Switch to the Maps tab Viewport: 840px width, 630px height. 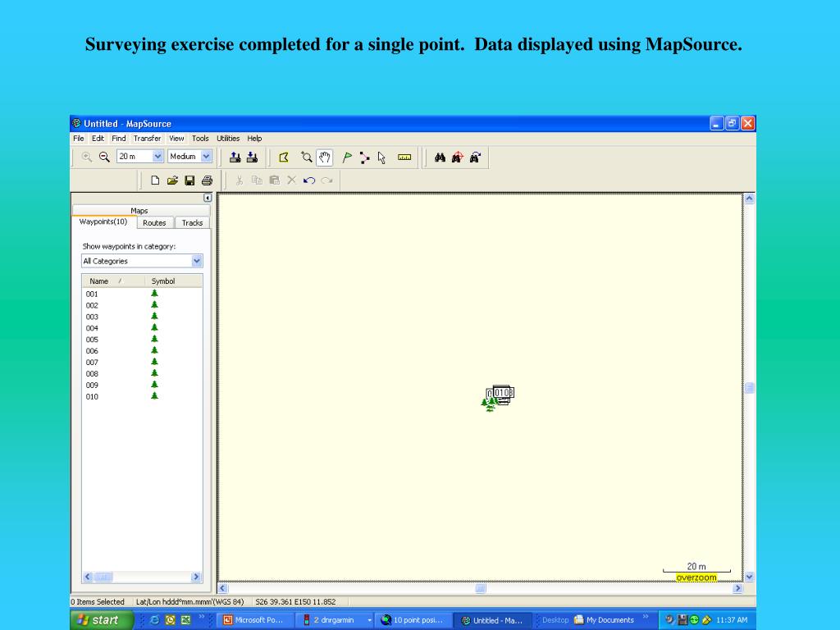click(141, 211)
